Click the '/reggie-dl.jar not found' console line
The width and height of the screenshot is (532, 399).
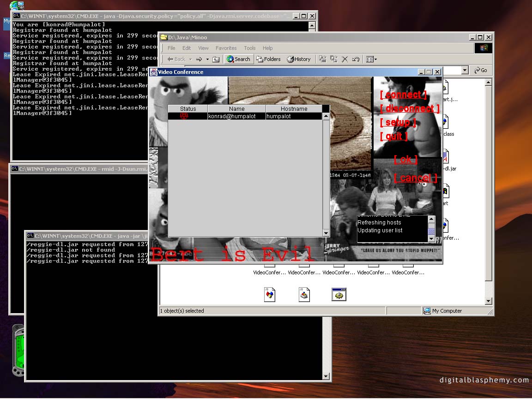point(71,250)
